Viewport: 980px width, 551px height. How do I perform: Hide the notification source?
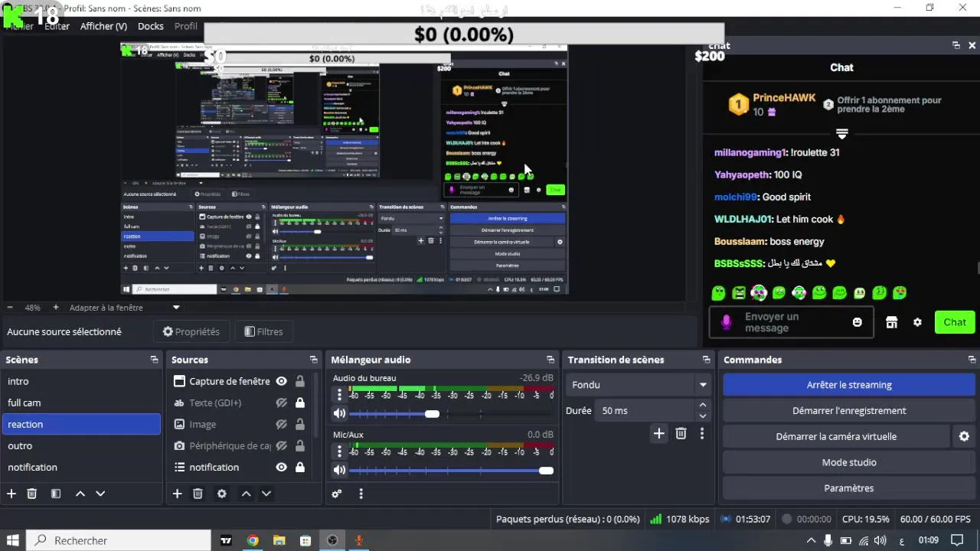coord(282,467)
